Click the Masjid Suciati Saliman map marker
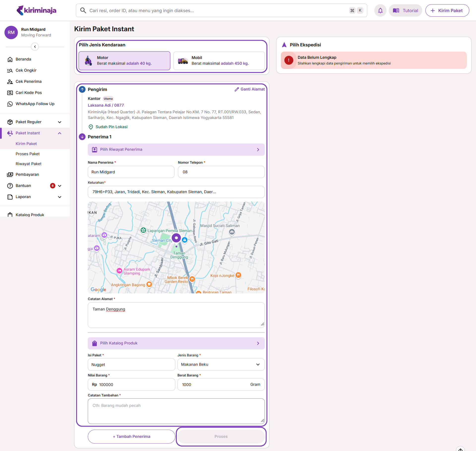 (232, 232)
